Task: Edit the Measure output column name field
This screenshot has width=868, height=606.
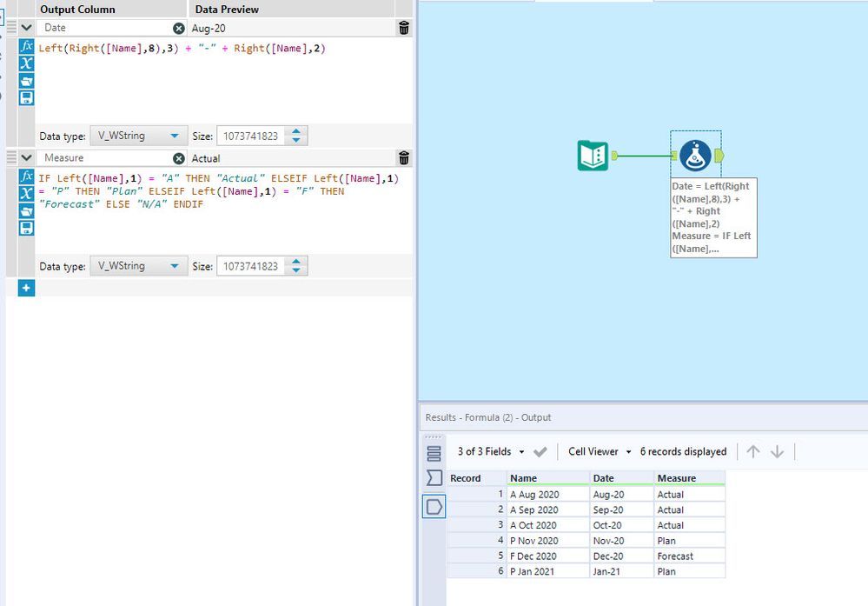Action: click(x=105, y=158)
